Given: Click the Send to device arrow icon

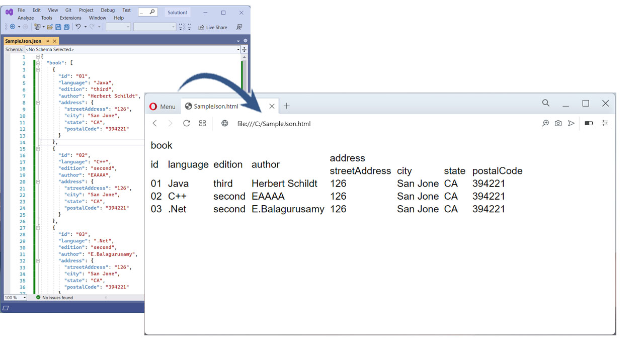Looking at the screenshot, I should tap(571, 123).
